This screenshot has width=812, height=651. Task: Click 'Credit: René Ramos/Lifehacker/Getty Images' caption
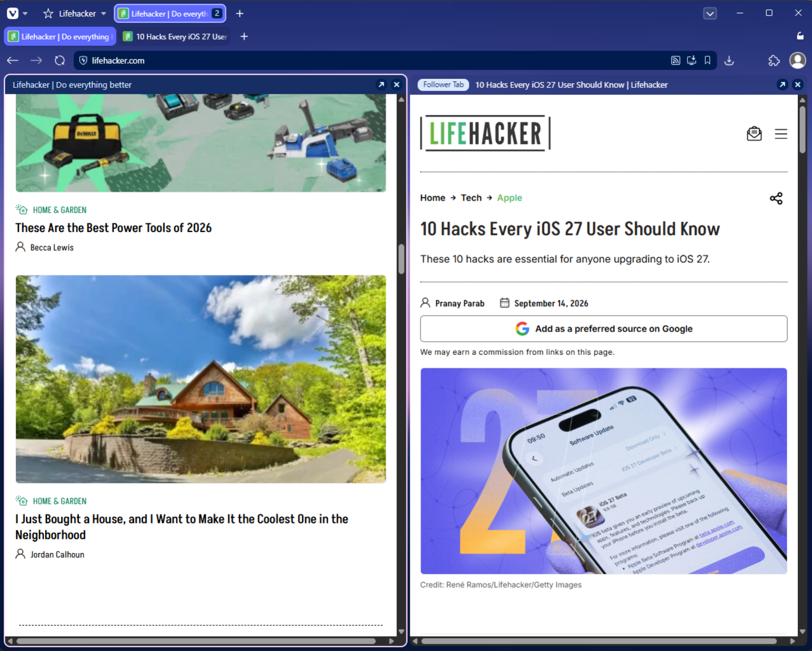pyautogui.click(x=500, y=585)
